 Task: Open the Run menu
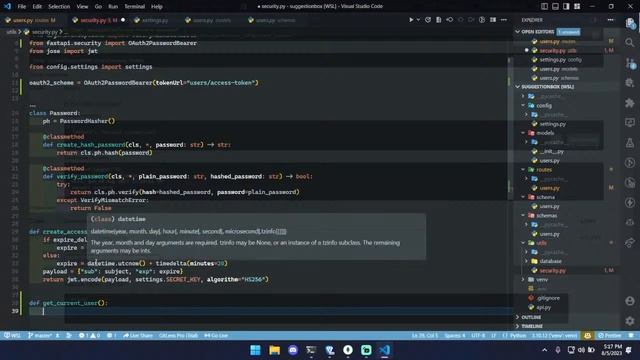[113, 7]
